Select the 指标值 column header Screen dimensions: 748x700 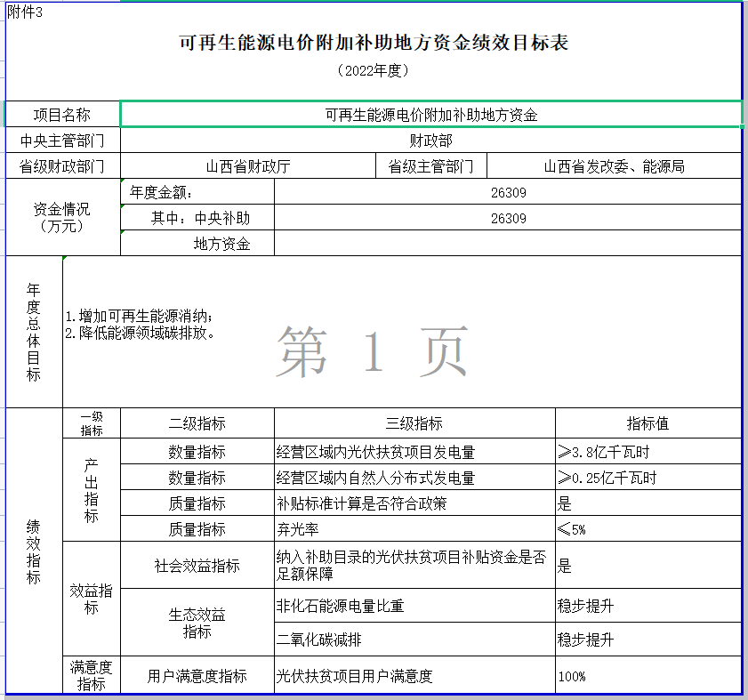pyautogui.click(x=647, y=423)
